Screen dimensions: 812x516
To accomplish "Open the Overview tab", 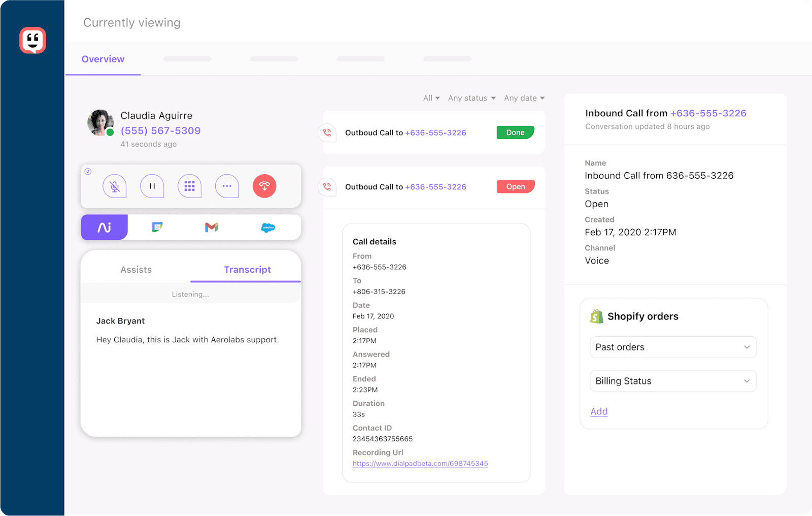I will pos(103,59).
